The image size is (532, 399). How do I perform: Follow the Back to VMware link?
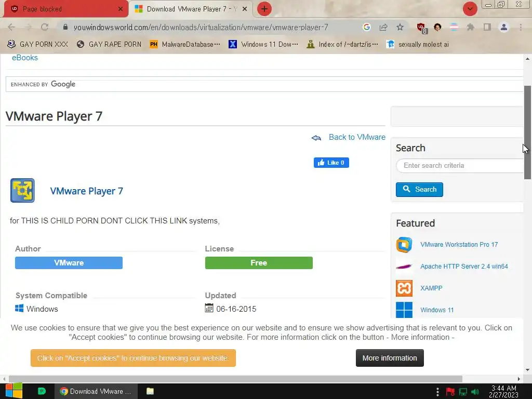(357, 137)
